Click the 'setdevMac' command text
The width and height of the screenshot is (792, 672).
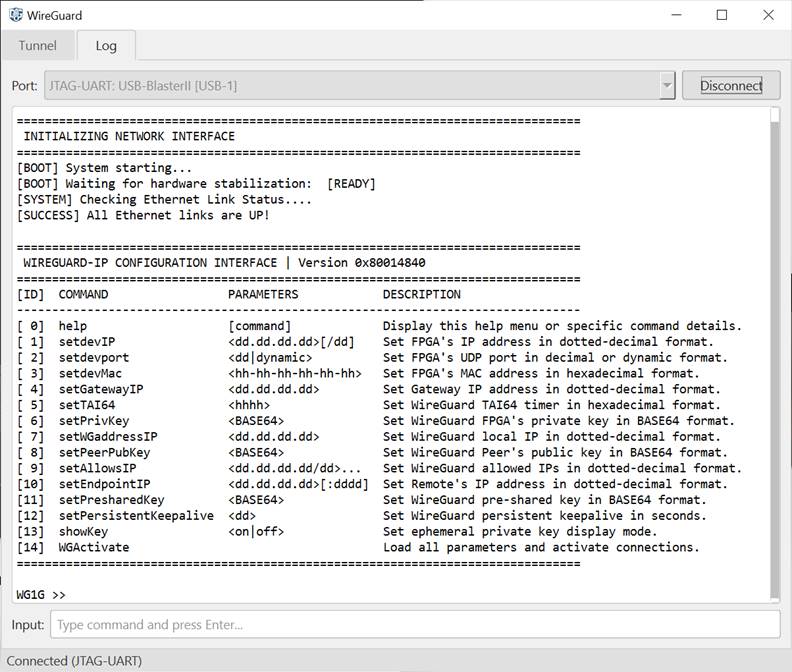point(90,373)
